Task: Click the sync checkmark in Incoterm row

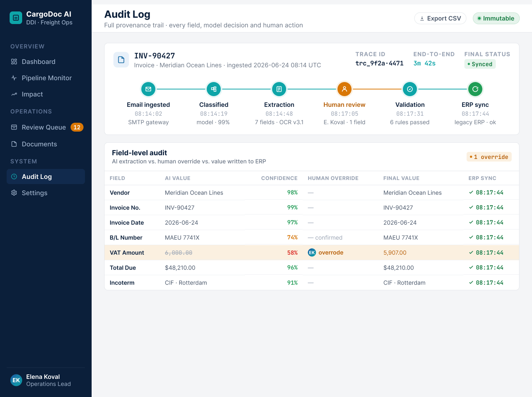Action: pos(471,282)
